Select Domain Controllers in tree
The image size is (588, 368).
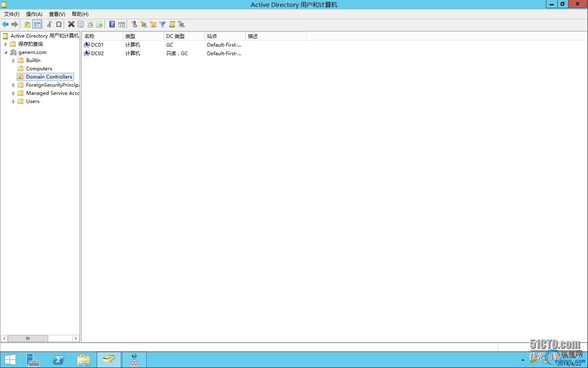(49, 77)
